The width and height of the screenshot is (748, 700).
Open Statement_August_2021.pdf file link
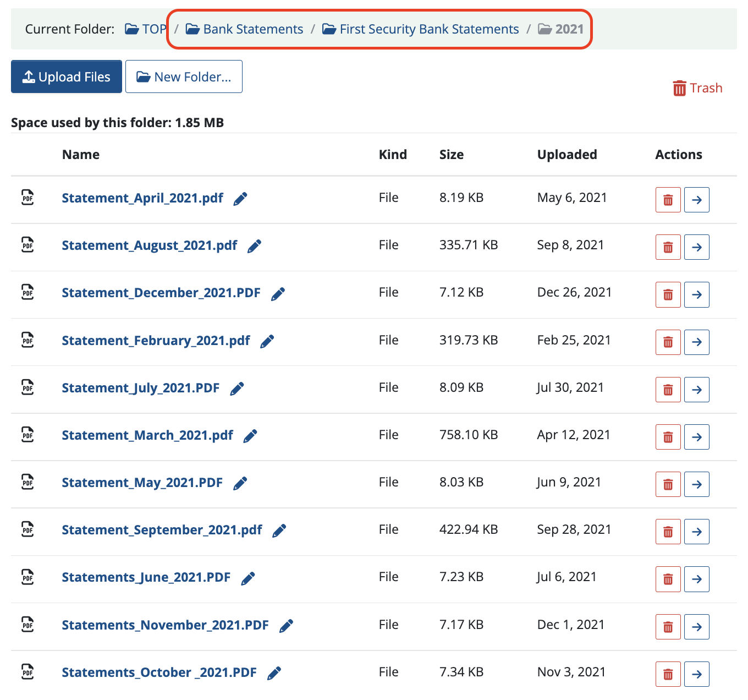(x=150, y=245)
